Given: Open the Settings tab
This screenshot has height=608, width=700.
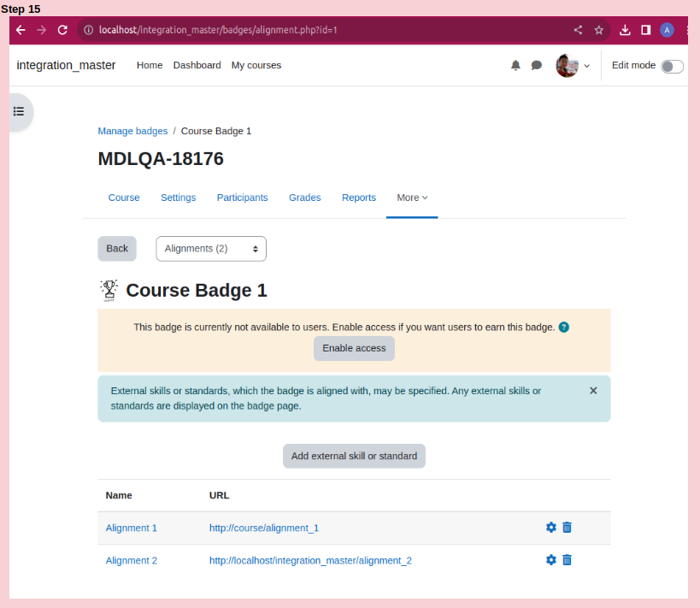Looking at the screenshot, I should pyautogui.click(x=178, y=198).
